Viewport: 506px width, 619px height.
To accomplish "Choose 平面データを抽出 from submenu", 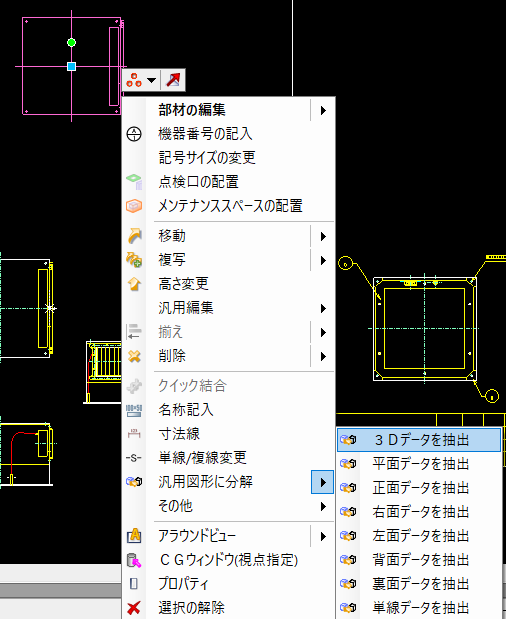I will pyautogui.click(x=419, y=464).
